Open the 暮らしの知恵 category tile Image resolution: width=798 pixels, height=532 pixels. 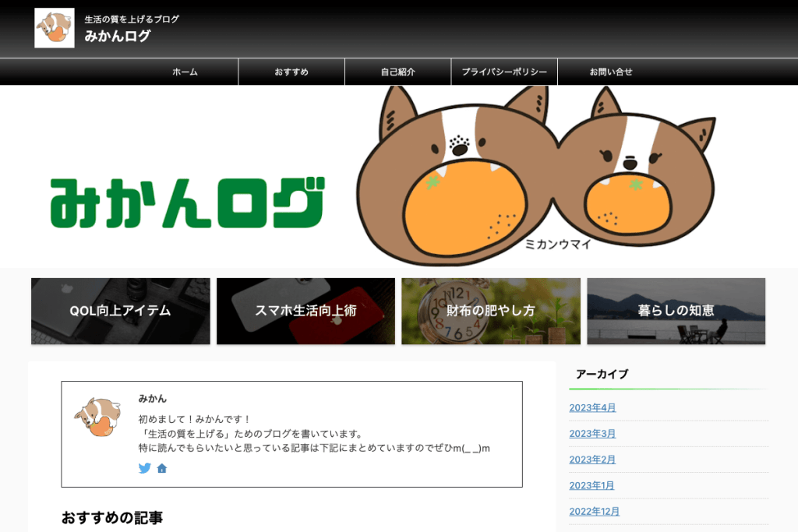(x=676, y=311)
